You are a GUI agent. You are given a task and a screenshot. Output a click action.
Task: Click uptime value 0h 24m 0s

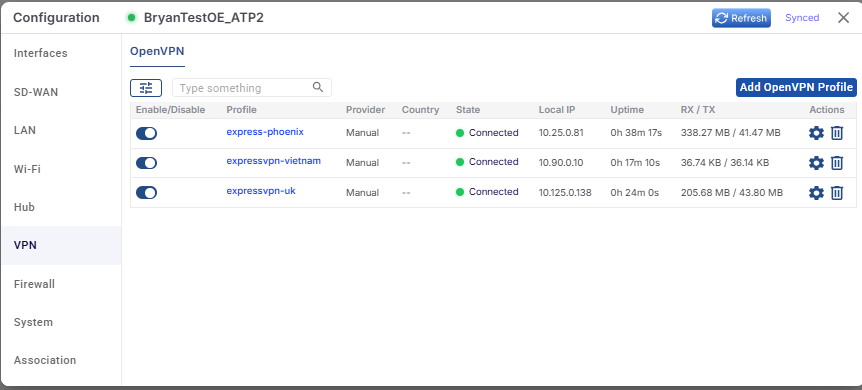[634, 192]
